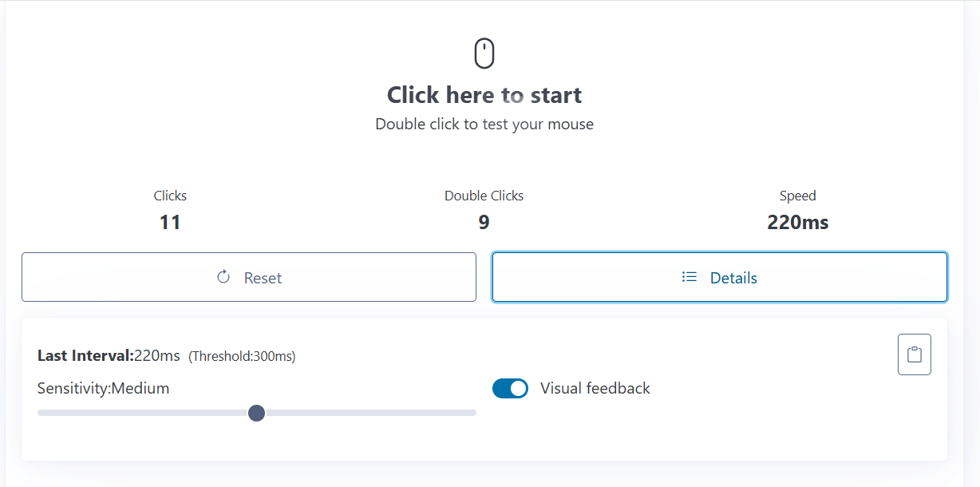Click the Sensitivity slider handle
This screenshot has width=980, height=487.
pyautogui.click(x=256, y=413)
